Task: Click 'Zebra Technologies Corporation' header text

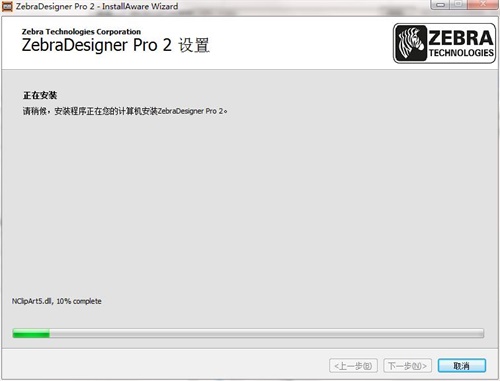Action: point(81,32)
